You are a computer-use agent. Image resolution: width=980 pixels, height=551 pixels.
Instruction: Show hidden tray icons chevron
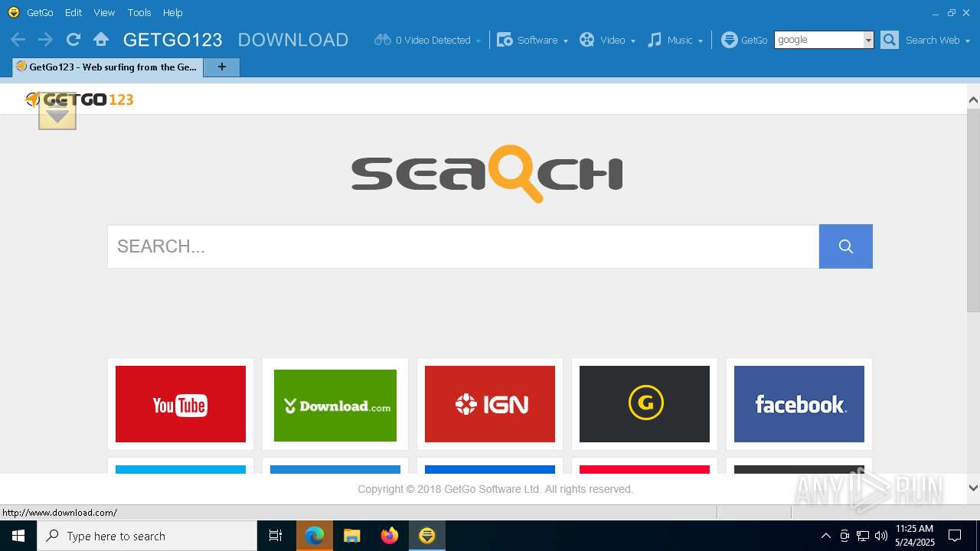tap(825, 536)
